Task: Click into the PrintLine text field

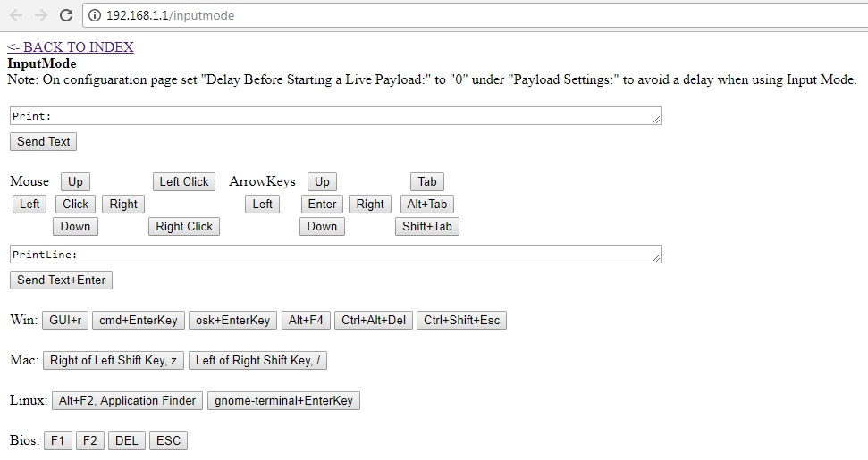Action: (x=335, y=255)
